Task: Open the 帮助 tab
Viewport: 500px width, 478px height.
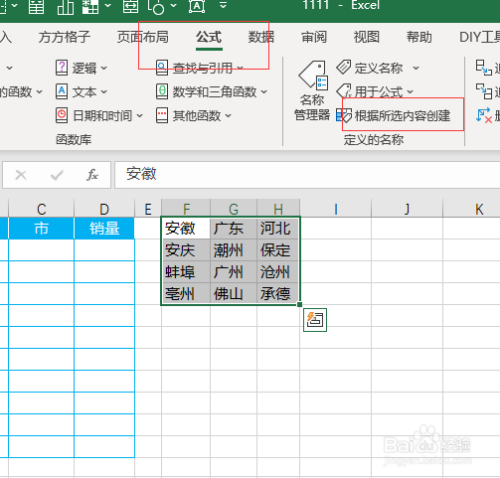Action: click(419, 37)
